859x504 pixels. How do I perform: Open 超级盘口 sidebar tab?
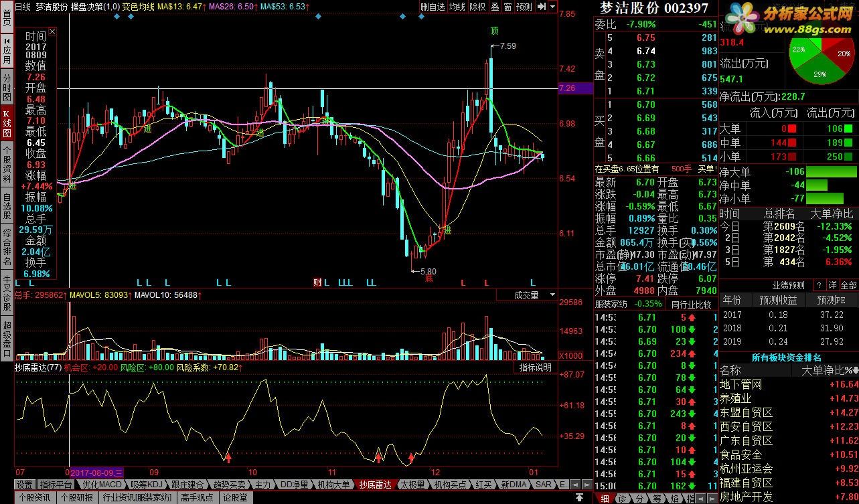point(6,339)
